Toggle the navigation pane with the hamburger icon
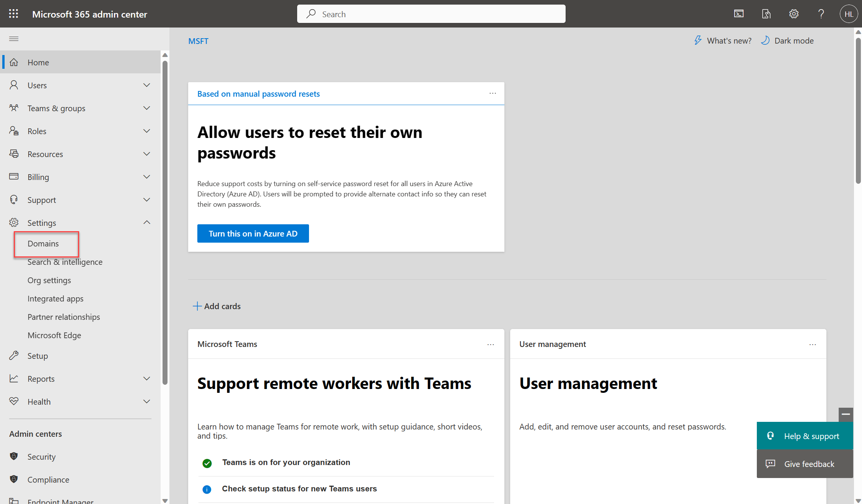Viewport: 862px width, 504px height. [13, 39]
